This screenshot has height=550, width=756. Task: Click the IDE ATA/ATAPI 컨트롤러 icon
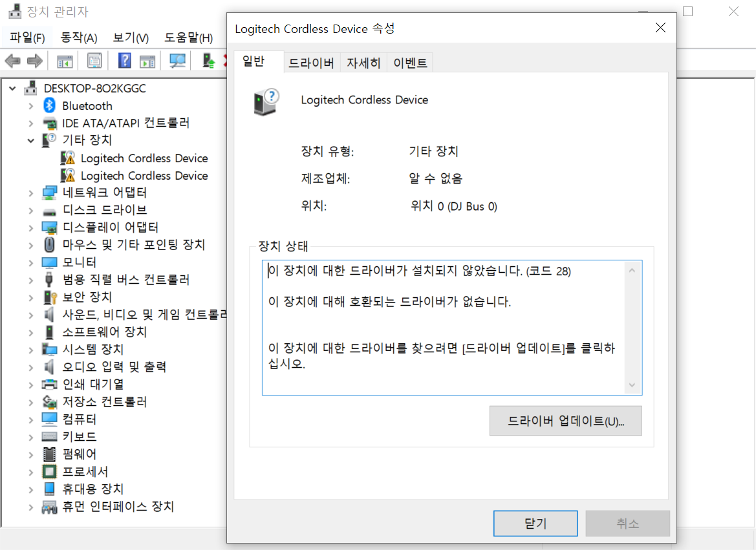49,123
